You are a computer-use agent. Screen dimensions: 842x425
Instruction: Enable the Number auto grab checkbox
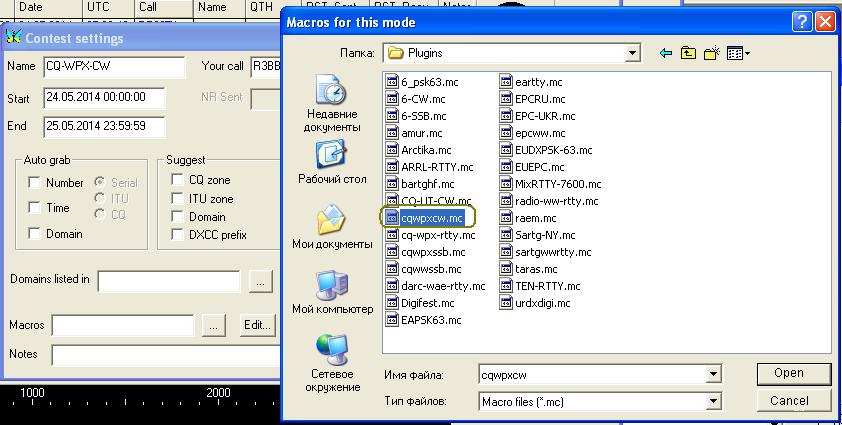click(x=35, y=183)
